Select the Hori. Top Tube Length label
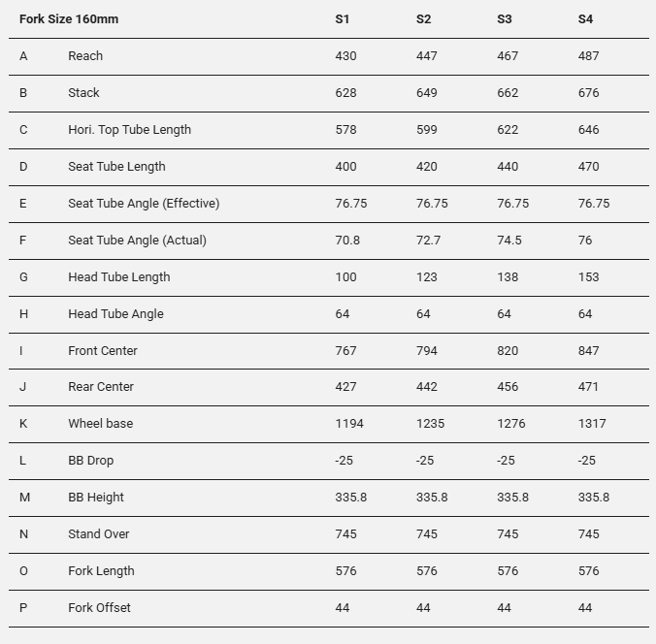 [129, 130]
